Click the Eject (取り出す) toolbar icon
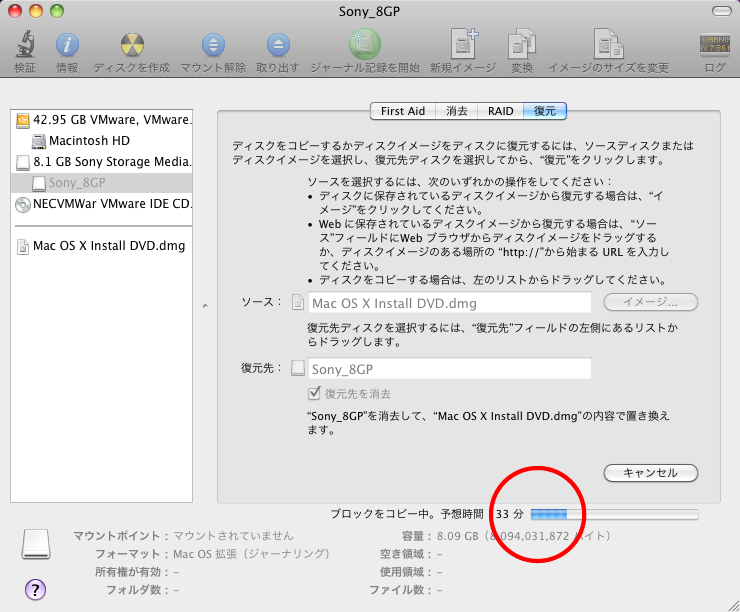740x612 pixels. 278,45
